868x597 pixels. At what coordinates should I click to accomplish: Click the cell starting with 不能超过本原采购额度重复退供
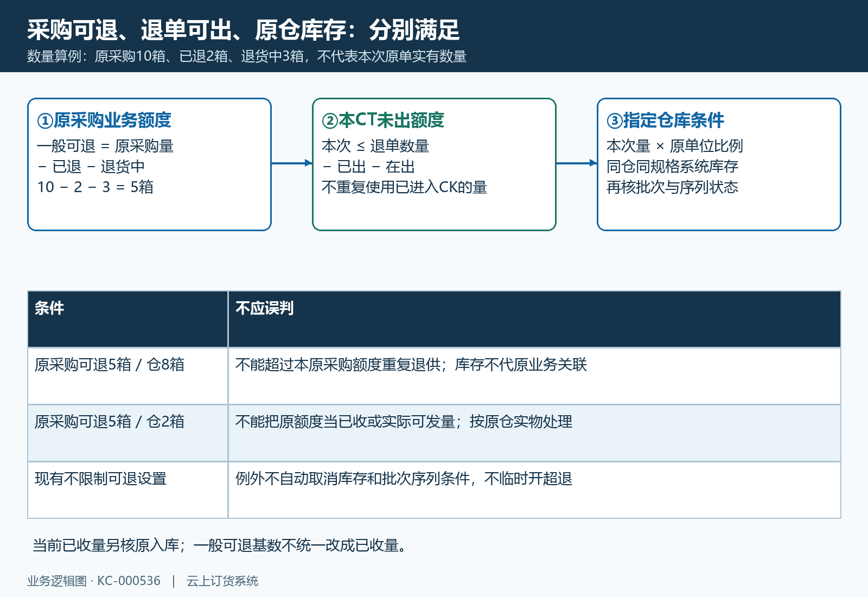coord(534,376)
